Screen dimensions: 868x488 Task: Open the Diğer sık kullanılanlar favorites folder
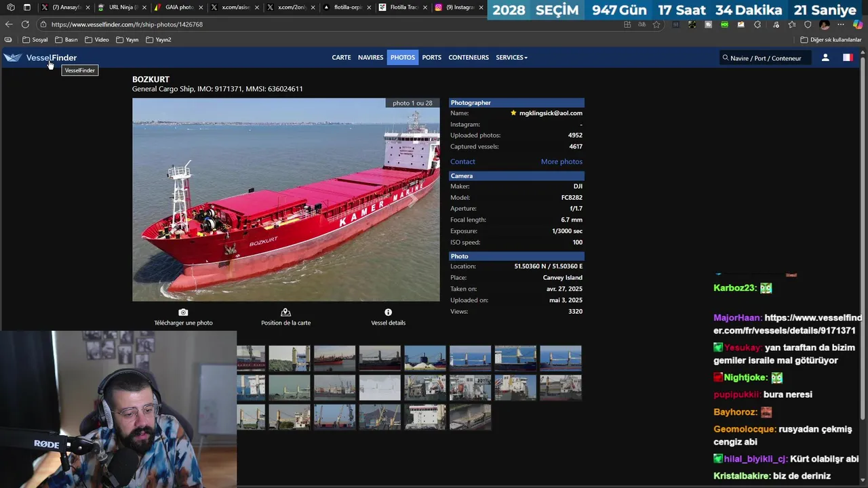pyautogui.click(x=831, y=39)
